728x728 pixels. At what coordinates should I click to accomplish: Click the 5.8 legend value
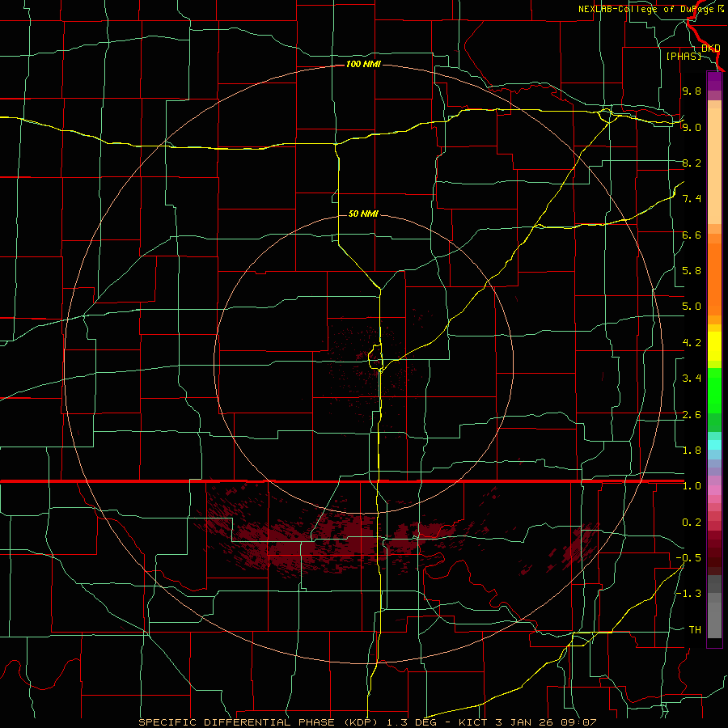(x=692, y=271)
